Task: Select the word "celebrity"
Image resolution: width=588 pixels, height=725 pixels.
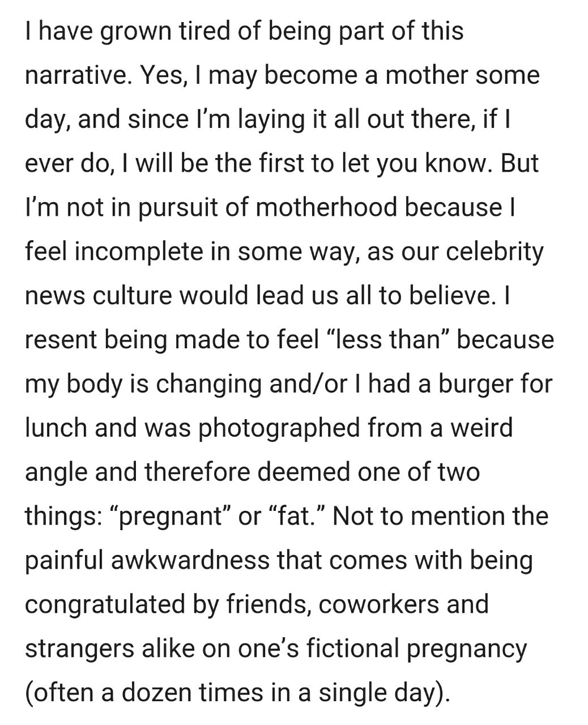Action: [x=495, y=251]
